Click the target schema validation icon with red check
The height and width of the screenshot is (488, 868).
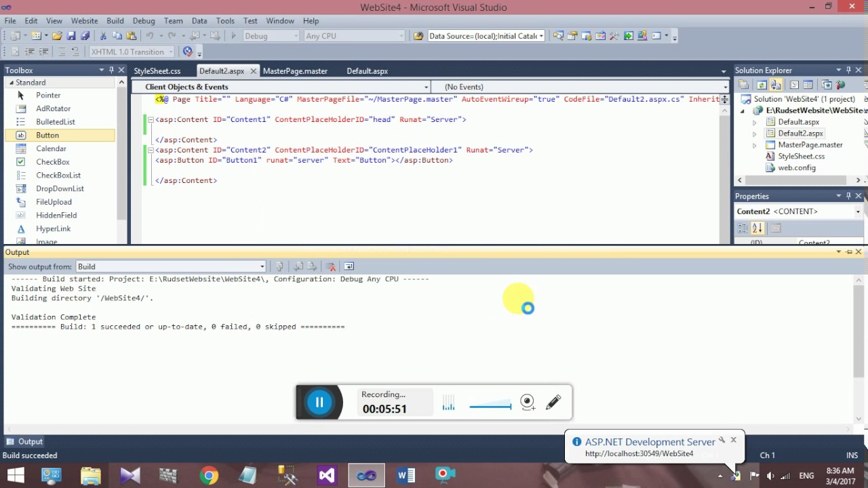pos(188,52)
